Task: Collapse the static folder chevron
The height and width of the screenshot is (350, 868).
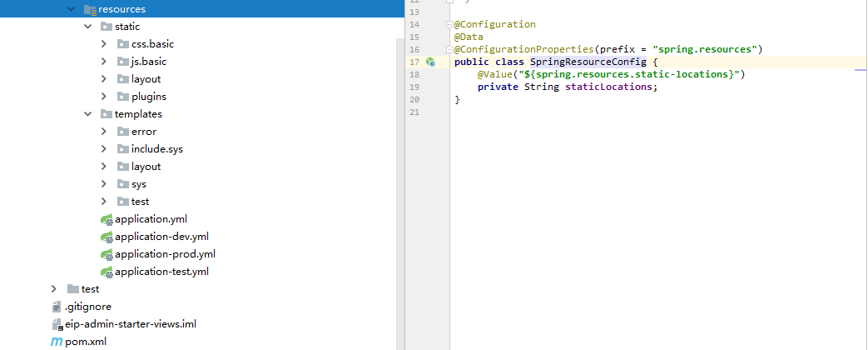Action: coord(87,27)
